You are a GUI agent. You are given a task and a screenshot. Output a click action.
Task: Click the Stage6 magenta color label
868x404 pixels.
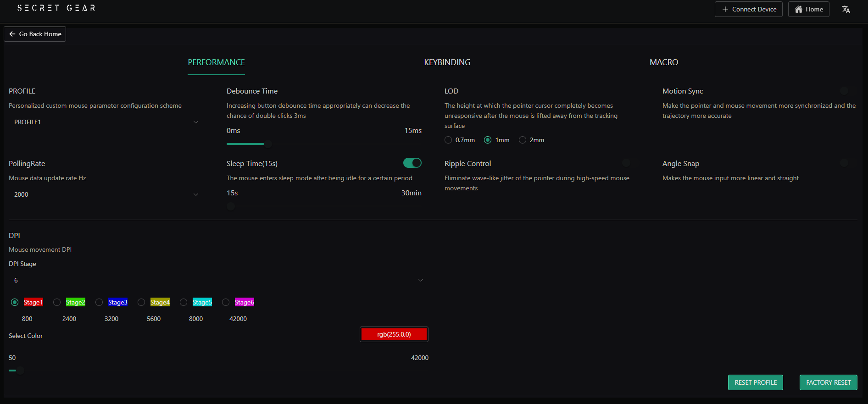(244, 302)
